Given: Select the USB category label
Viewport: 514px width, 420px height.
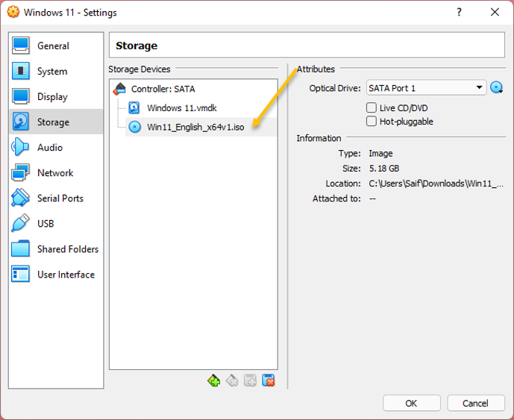Looking at the screenshot, I should pos(46,224).
